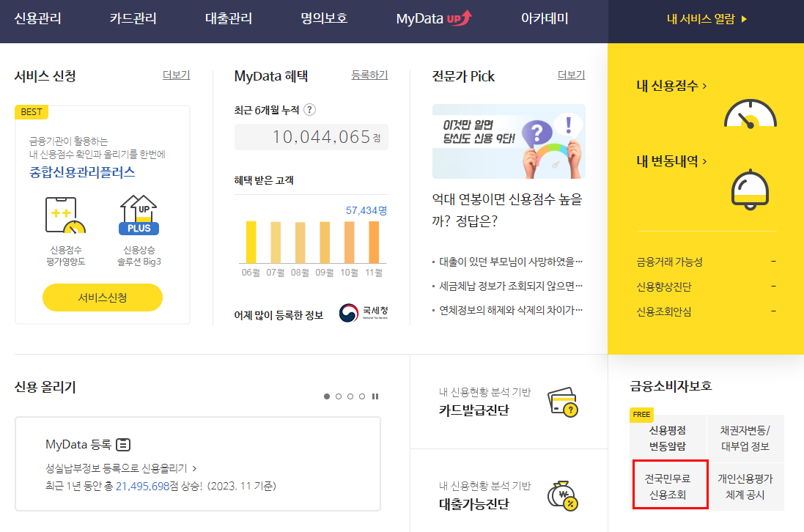Open the 아카데미 menu

(x=545, y=19)
